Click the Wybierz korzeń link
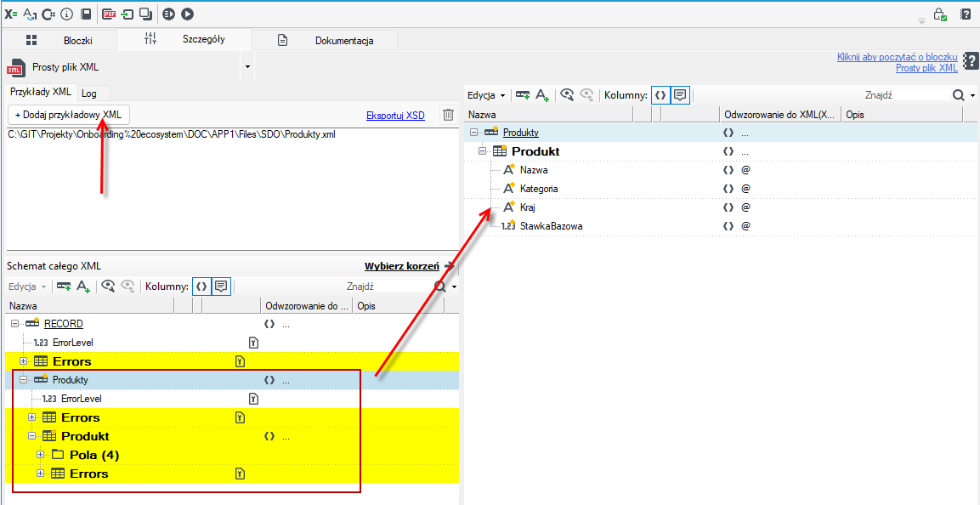The width and height of the screenshot is (980, 505). pyautogui.click(x=402, y=266)
